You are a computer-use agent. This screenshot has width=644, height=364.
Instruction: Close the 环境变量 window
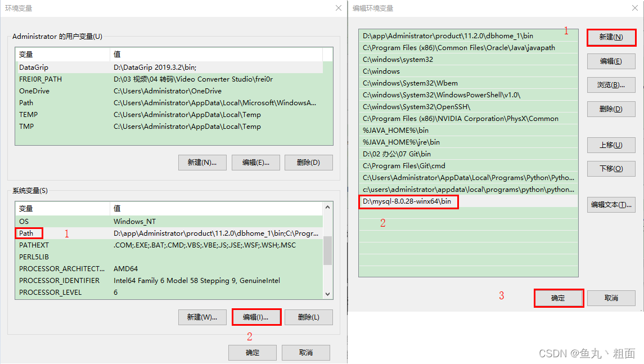tap(339, 8)
